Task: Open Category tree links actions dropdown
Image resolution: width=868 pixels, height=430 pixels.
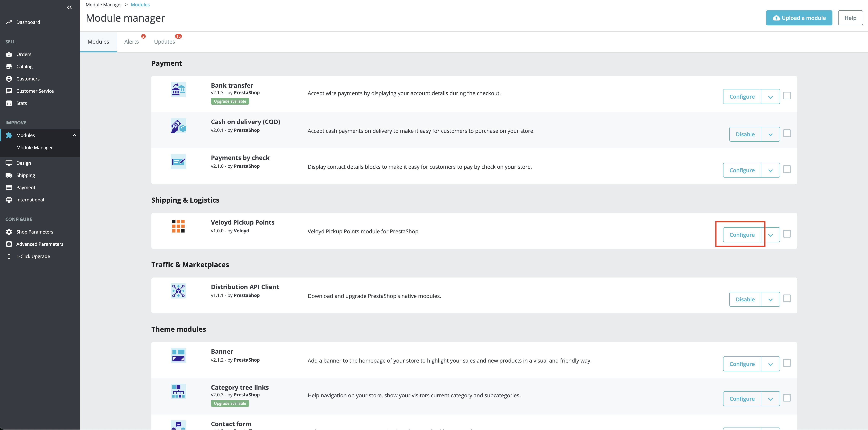Action: pyautogui.click(x=770, y=399)
